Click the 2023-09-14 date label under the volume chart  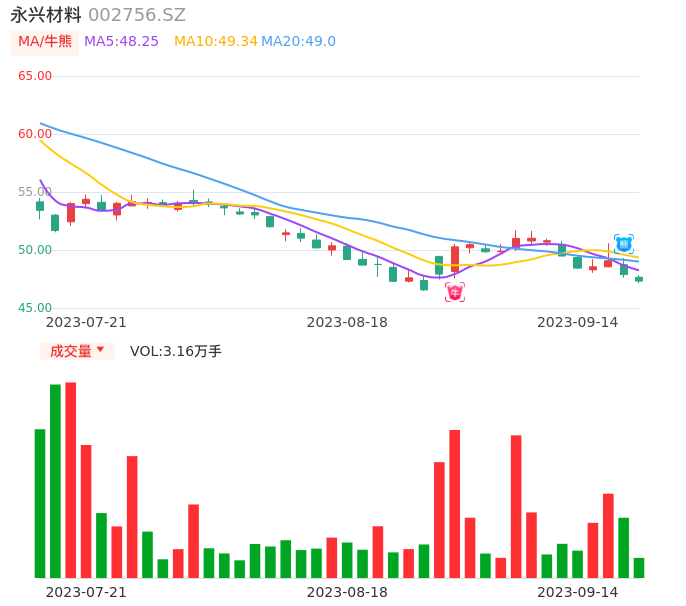[x=578, y=592]
